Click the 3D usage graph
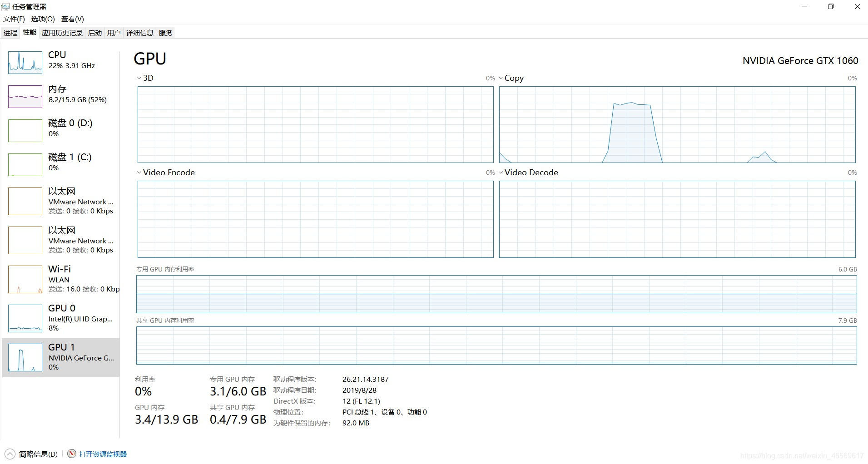868x464 pixels. [315, 124]
